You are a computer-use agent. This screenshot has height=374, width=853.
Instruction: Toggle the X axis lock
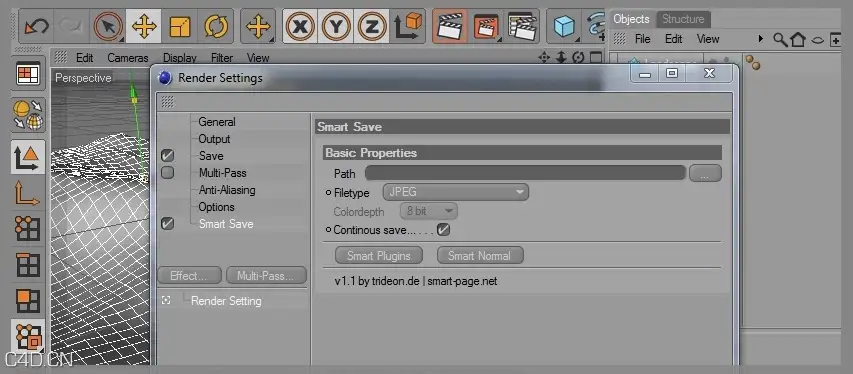(x=300, y=26)
